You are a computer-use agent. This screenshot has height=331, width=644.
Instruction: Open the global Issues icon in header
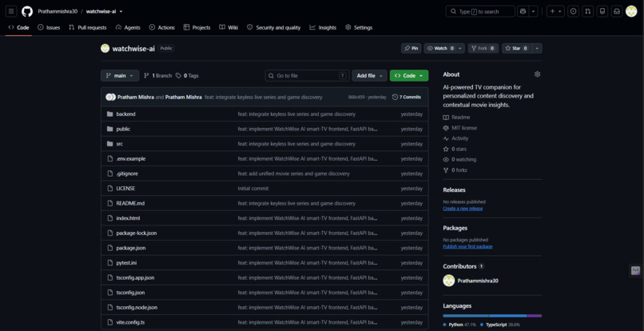pyautogui.click(x=574, y=11)
